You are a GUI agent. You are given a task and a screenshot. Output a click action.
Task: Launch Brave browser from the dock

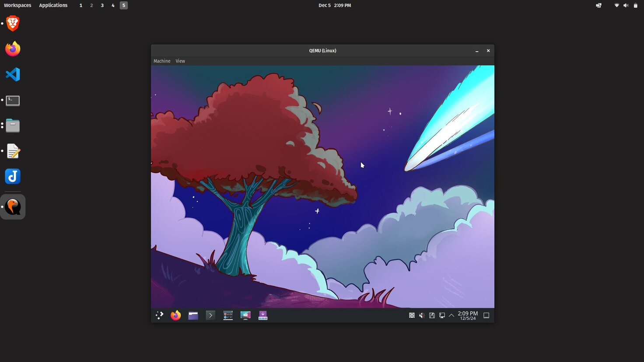pos(13,24)
